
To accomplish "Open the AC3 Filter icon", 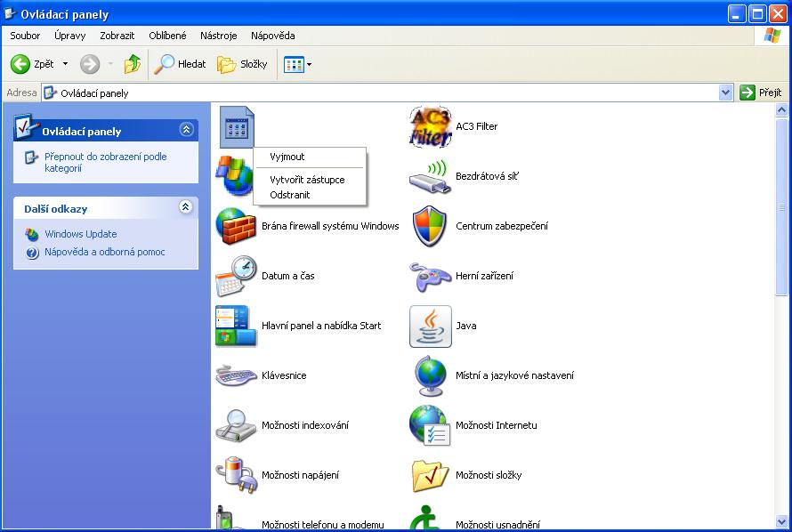I will pos(431,127).
